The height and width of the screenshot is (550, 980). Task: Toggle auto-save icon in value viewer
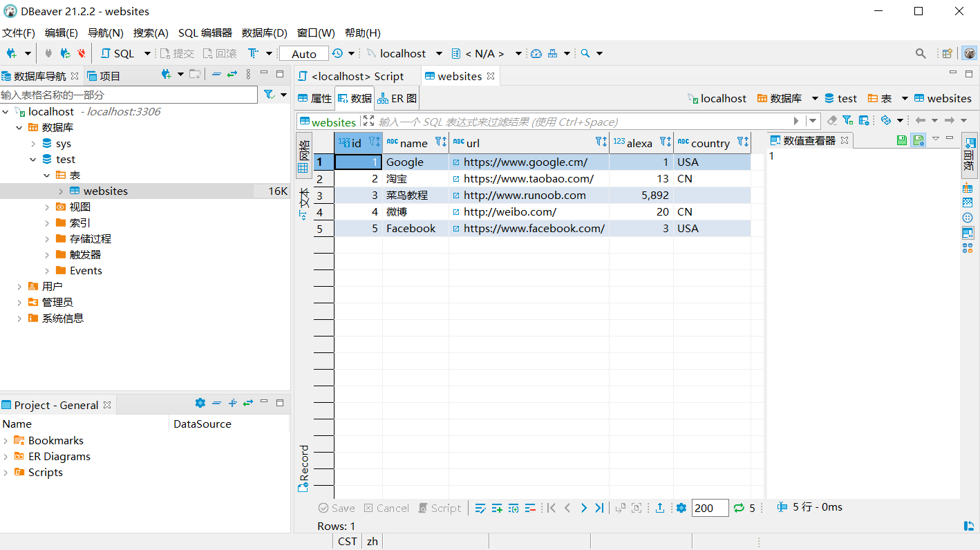918,140
